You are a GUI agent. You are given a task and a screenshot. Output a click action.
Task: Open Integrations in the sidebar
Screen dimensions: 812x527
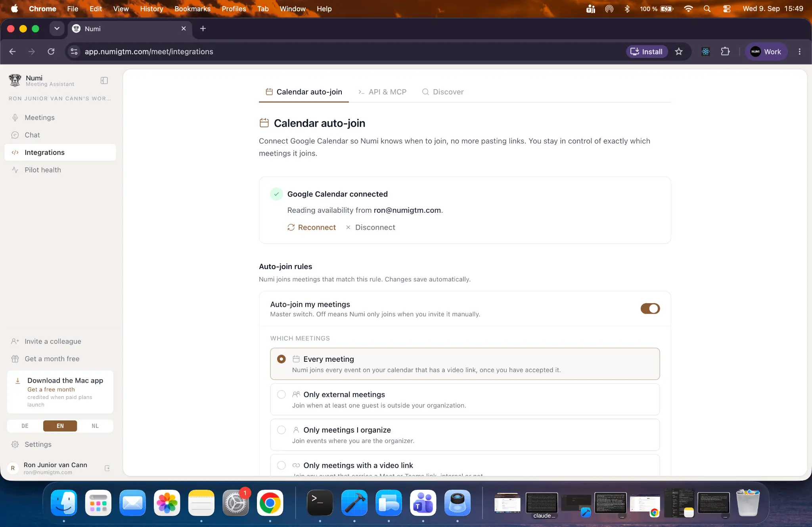click(60, 153)
